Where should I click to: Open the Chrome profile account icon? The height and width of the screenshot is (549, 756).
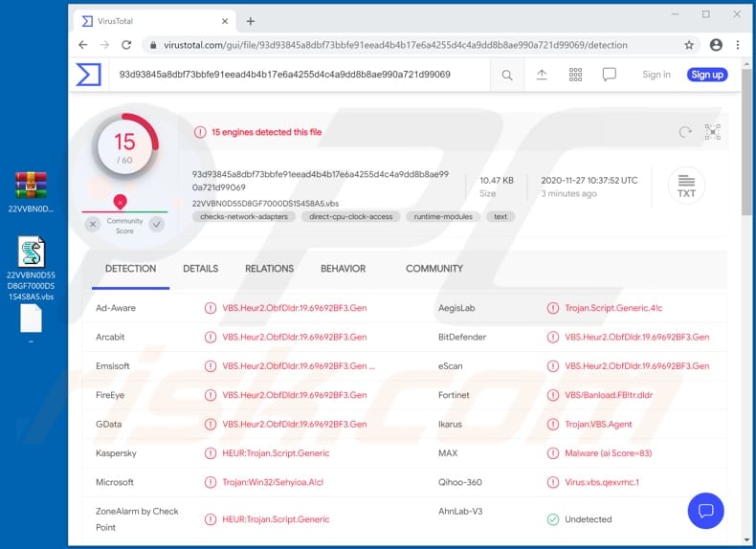(716, 45)
